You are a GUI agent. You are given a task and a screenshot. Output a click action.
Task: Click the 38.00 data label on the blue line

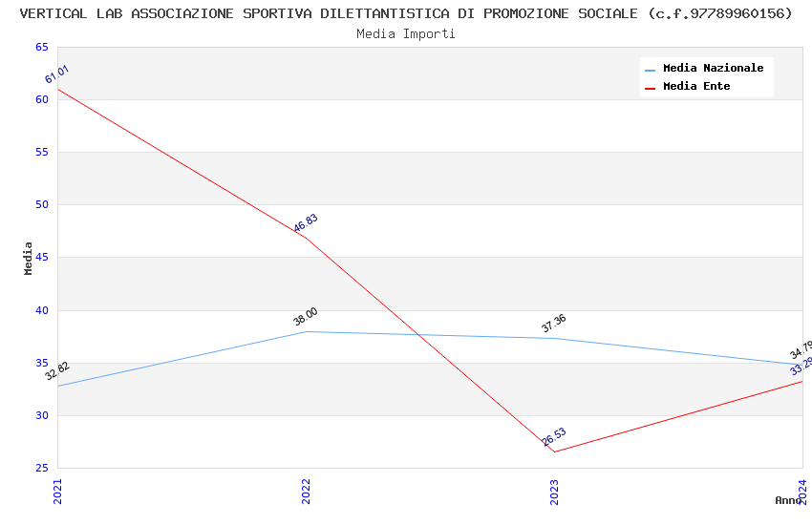[306, 317]
